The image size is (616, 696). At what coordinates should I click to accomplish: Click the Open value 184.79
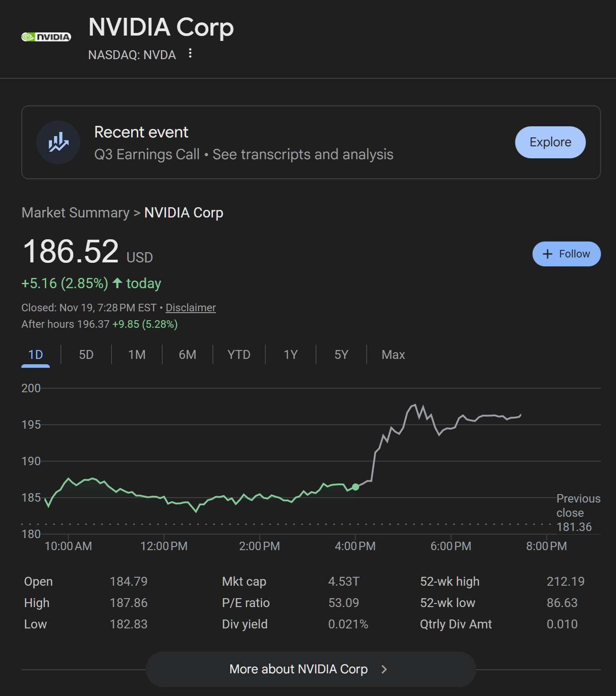point(128,582)
